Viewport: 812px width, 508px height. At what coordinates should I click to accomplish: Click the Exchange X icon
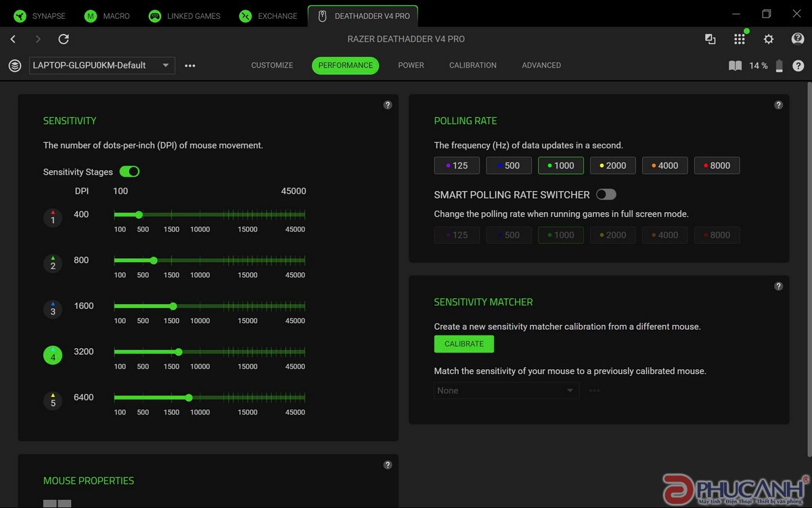pos(246,16)
